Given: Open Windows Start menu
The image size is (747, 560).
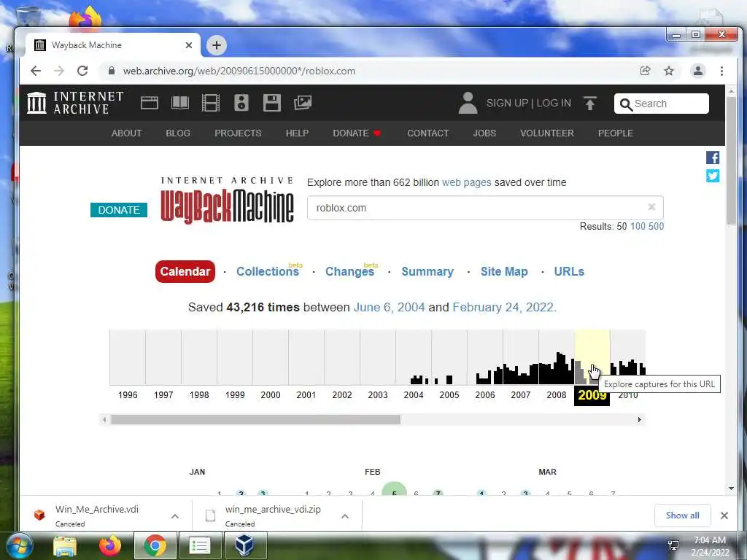Looking at the screenshot, I should pos(19,545).
